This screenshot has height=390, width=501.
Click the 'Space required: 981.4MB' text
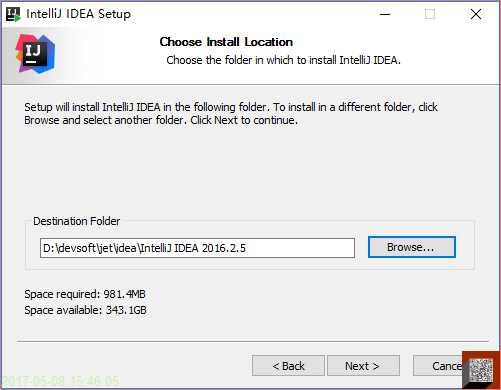[x=85, y=294]
